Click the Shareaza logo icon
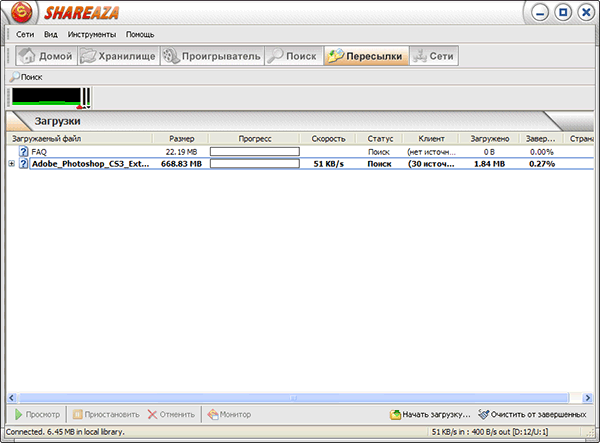The height and width of the screenshot is (443, 600). (x=22, y=13)
